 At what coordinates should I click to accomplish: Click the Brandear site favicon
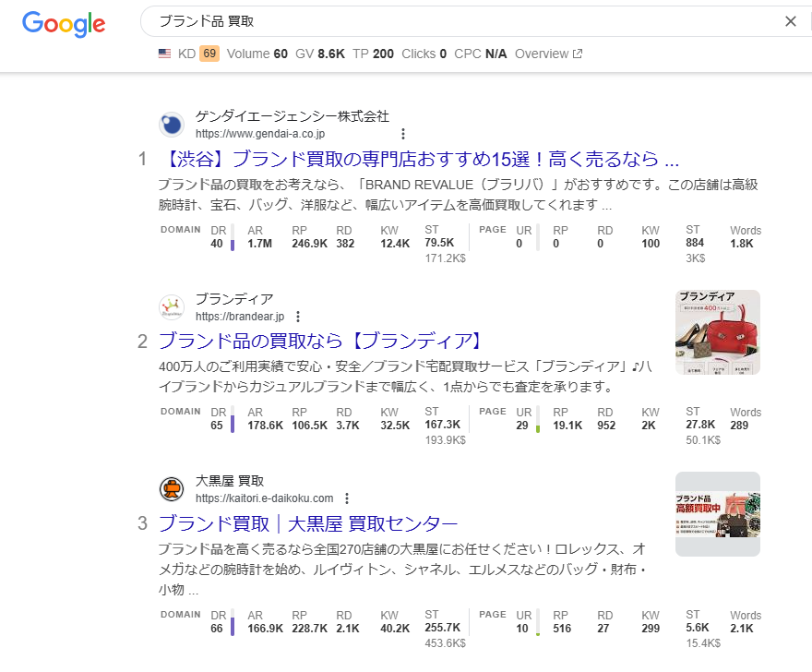[x=171, y=306]
